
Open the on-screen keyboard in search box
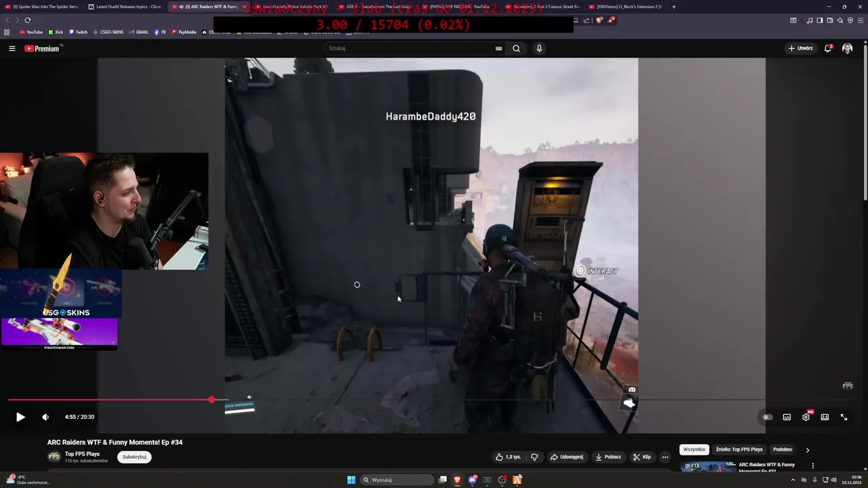point(499,48)
